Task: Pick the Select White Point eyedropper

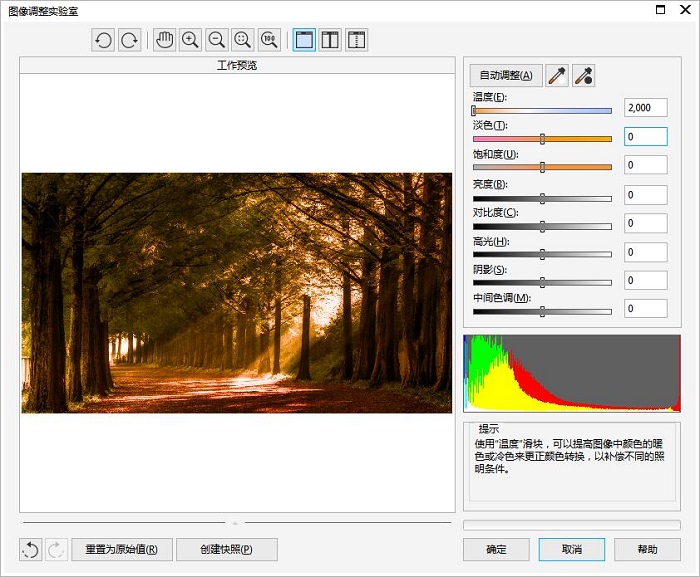Action: point(557,75)
